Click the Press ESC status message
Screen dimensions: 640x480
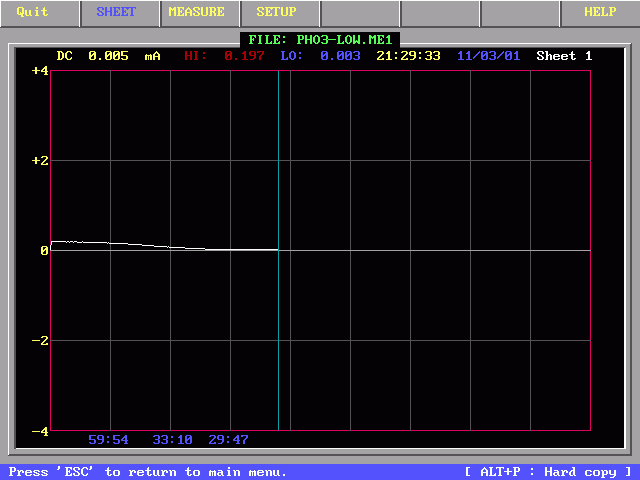click(x=147, y=472)
